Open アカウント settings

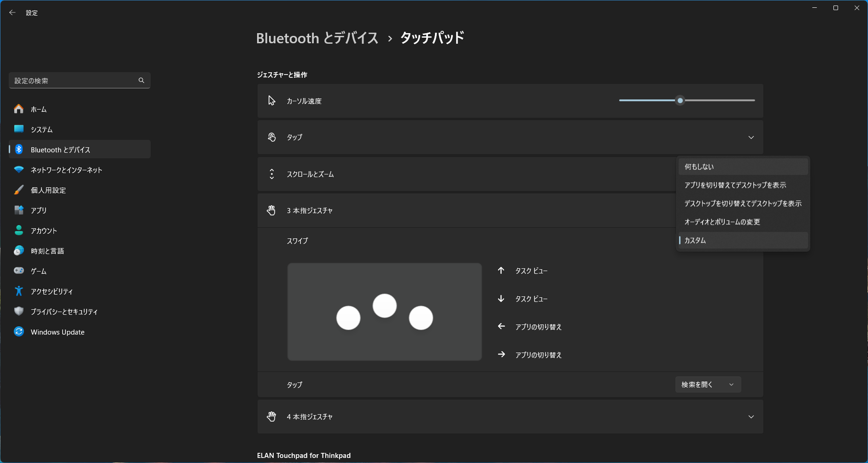pos(43,230)
